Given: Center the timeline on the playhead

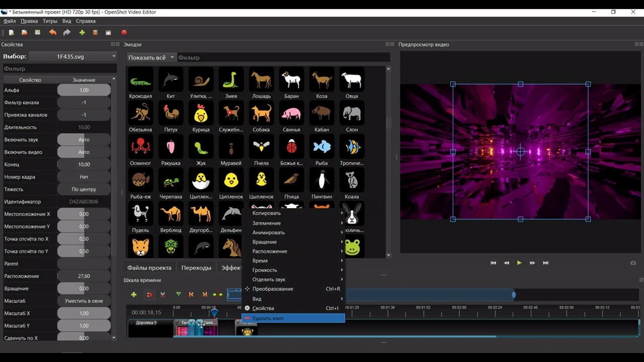Looking at the screenshot, I should coord(217,295).
